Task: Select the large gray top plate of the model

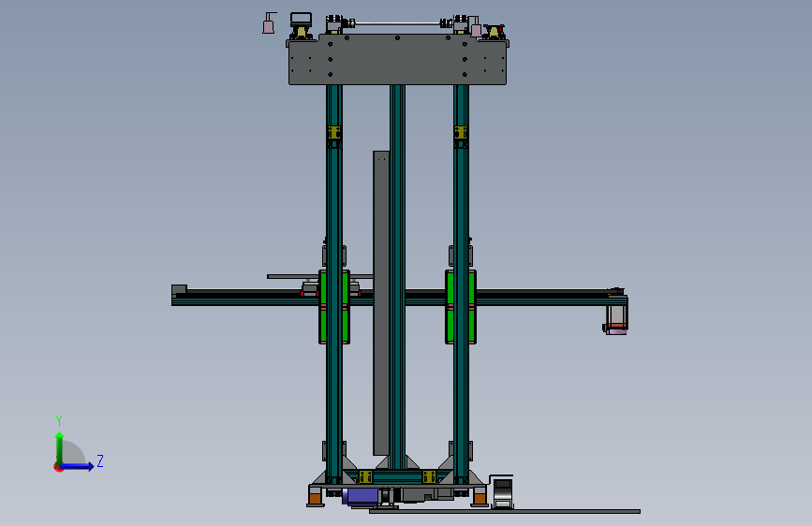Action: 397,60
